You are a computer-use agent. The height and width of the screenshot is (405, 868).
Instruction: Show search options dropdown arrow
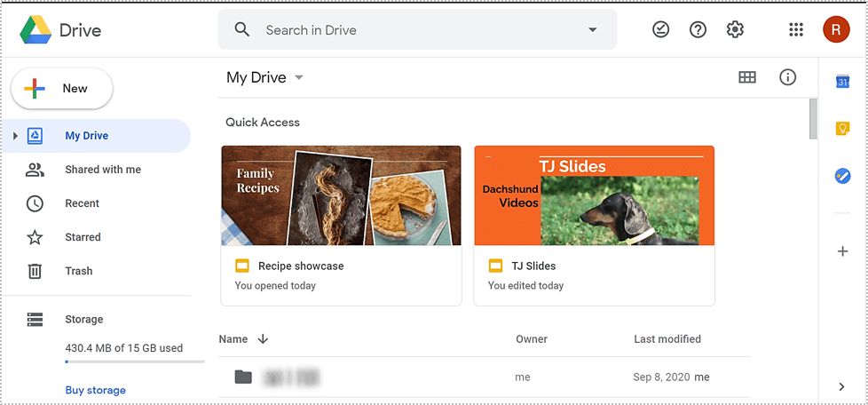coord(593,30)
